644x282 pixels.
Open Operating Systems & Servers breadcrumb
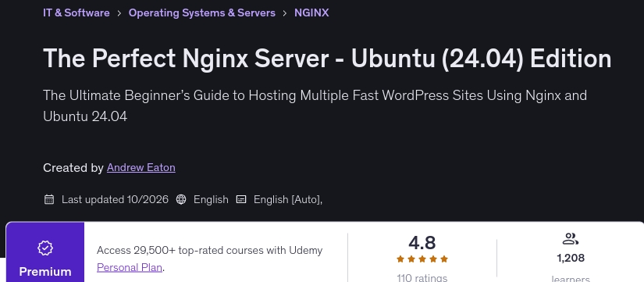click(202, 12)
